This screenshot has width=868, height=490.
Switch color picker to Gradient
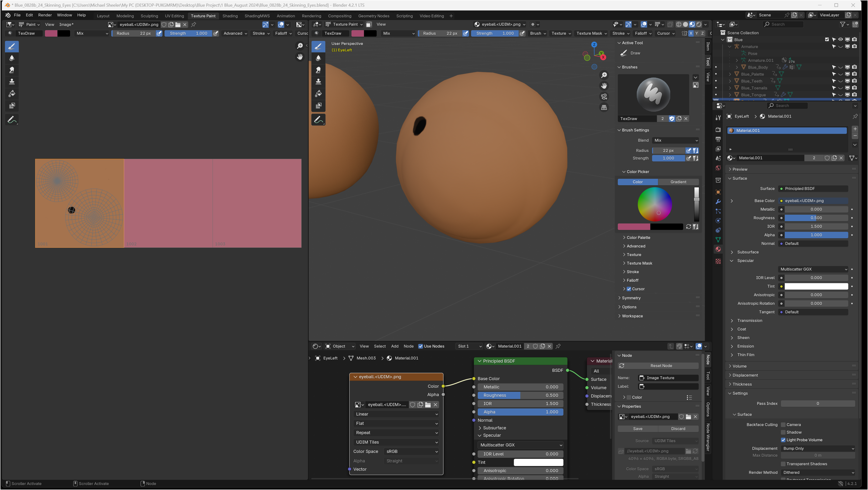[x=678, y=182]
